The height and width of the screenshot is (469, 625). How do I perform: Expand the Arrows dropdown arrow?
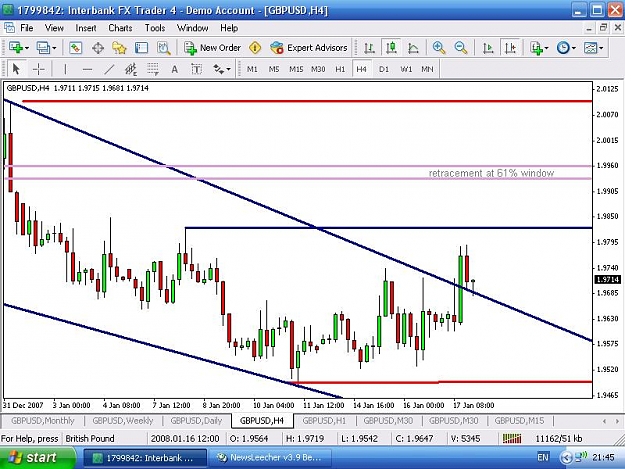point(229,70)
